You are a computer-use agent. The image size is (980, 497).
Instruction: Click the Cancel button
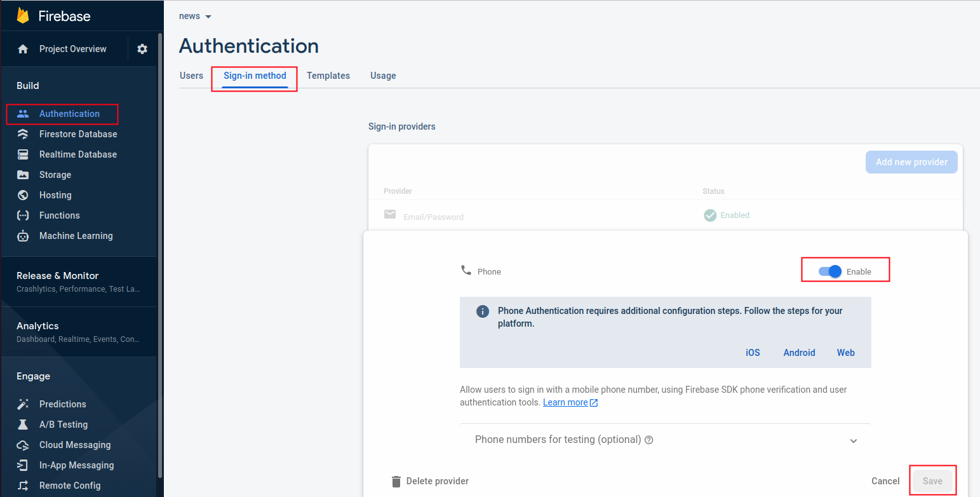coord(885,481)
